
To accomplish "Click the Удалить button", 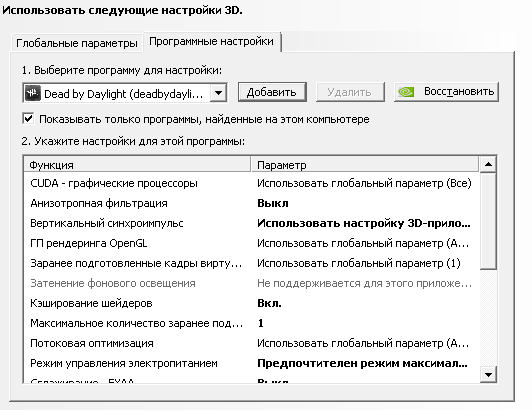I will tap(350, 92).
